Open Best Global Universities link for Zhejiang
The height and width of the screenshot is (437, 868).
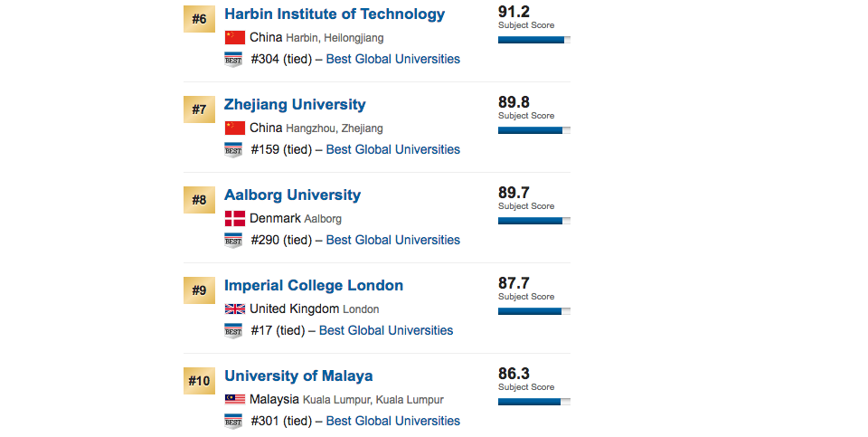tap(392, 150)
